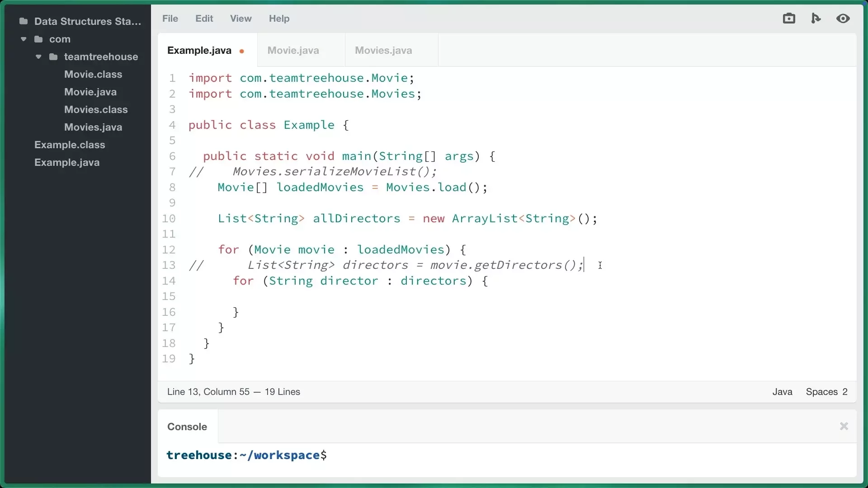Open Example.class in the file tree

pos(70,145)
